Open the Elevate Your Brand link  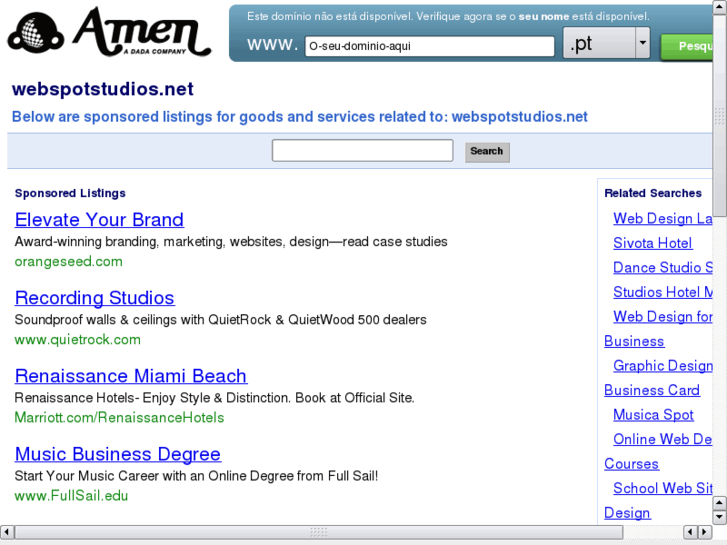point(99,220)
